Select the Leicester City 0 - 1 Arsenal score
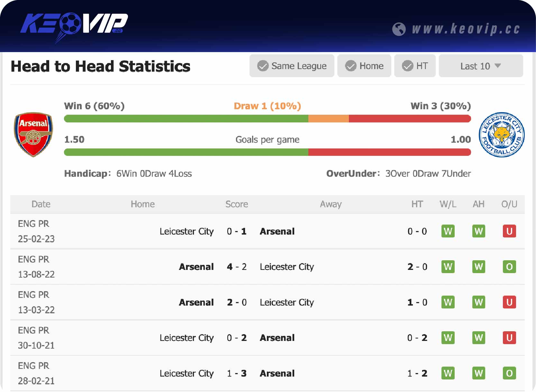This screenshot has width=536, height=392. tap(237, 231)
